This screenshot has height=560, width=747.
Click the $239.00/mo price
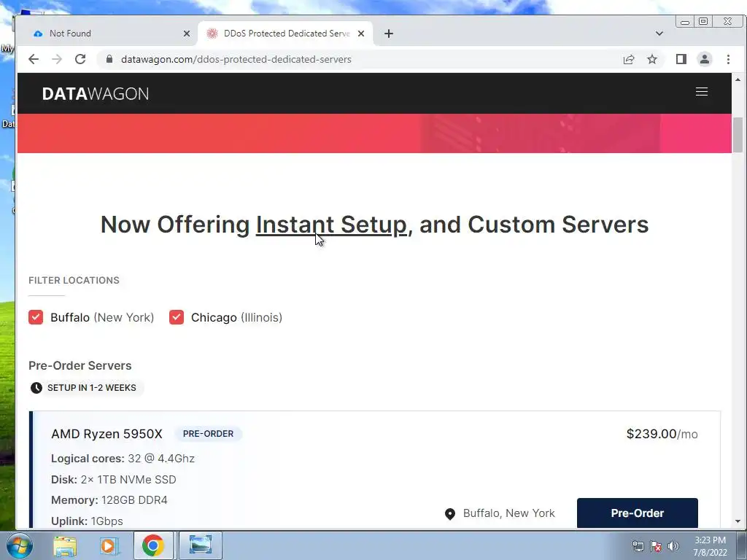[662, 434]
